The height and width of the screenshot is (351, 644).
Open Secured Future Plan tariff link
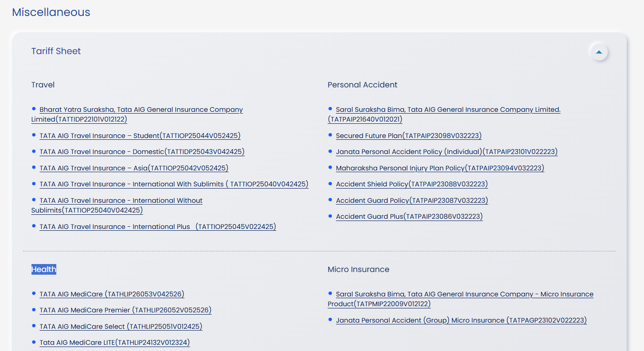pyautogui.click(x=408, y=136)
